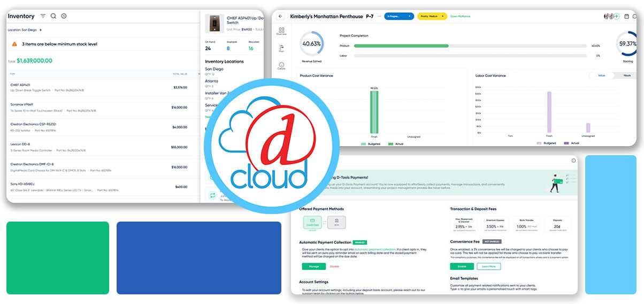This screenshot has height=304, width=644.
Task: Click the $55,000.00 total value cell
Action: coord(179,147)
